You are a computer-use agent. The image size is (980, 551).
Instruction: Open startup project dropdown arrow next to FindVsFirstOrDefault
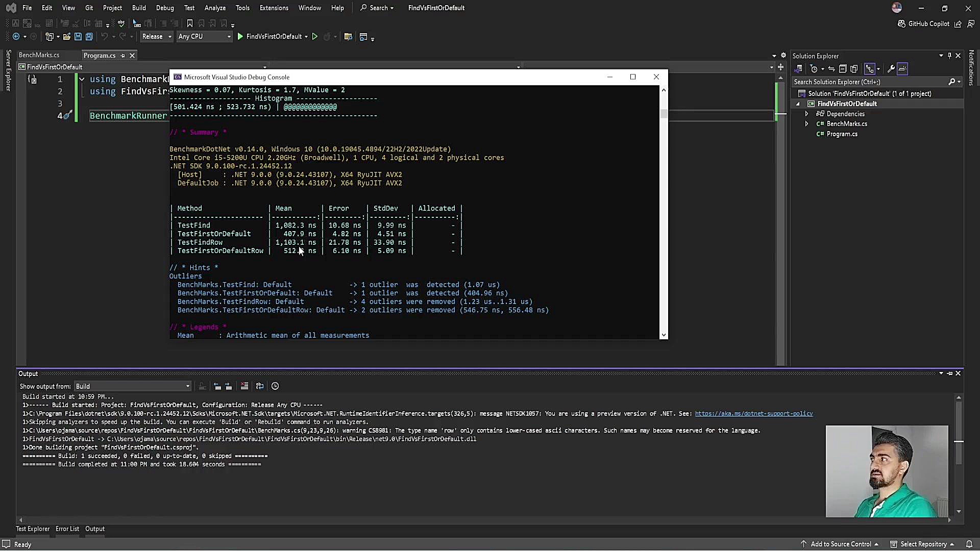(306, 37)
